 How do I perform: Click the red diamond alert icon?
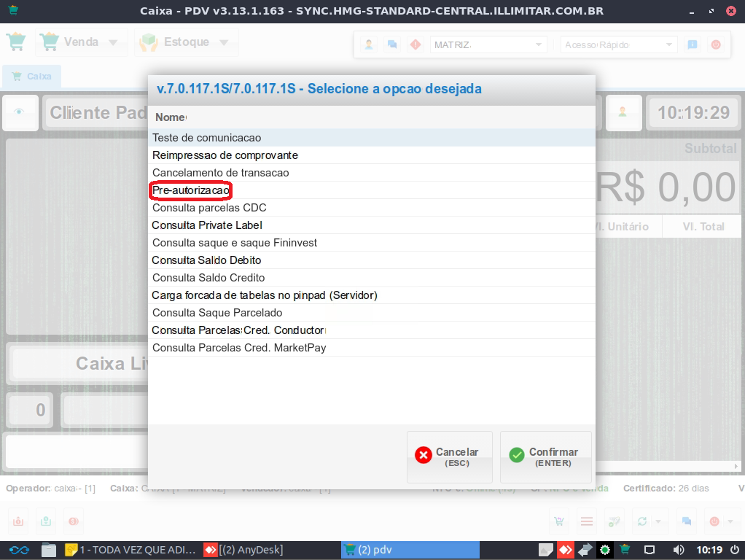(416, 45)
